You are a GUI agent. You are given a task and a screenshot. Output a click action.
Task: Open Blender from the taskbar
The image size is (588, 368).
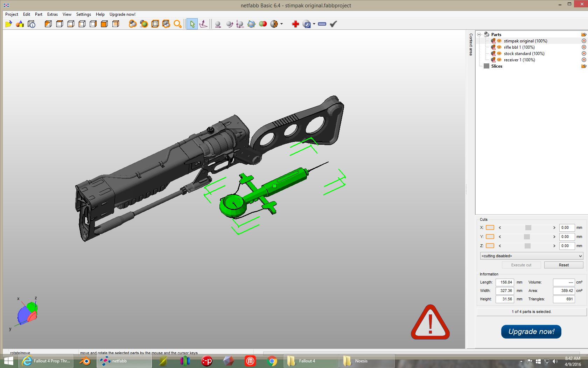click(x=85, y=361)
